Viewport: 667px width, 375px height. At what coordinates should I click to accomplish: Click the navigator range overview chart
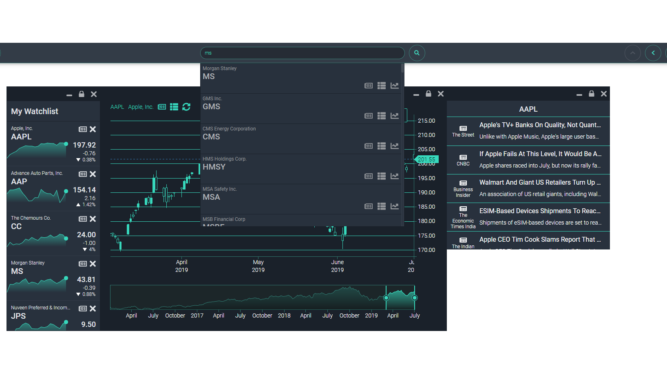click(262, 298)
